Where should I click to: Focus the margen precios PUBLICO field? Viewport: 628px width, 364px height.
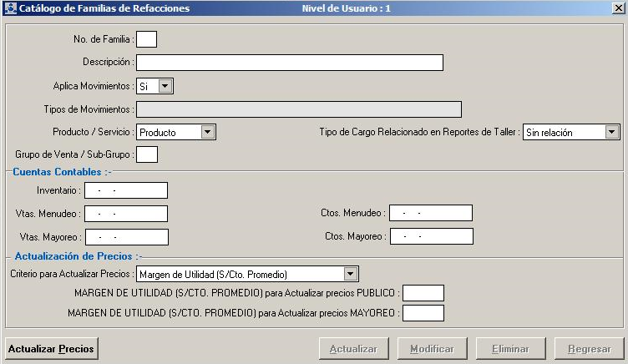click(423, 293)
